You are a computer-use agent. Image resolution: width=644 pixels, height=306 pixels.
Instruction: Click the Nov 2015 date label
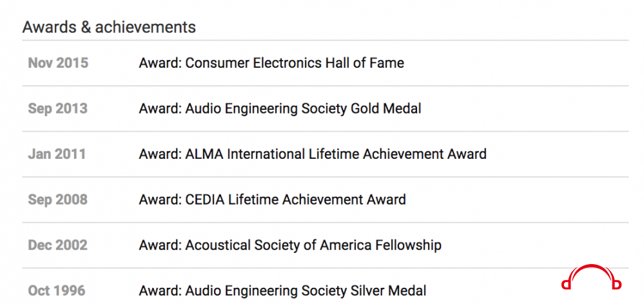coord(58,63)
